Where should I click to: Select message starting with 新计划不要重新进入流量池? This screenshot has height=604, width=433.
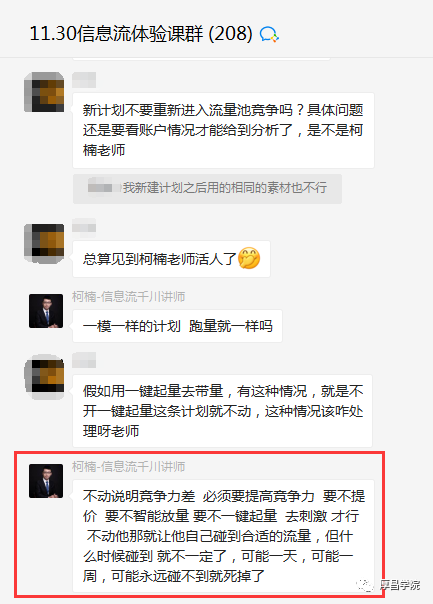pos(223,130)
